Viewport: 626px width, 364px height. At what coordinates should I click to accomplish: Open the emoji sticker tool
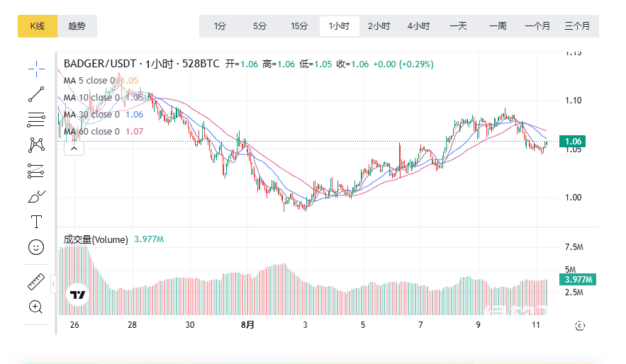[x=36, y=247]
